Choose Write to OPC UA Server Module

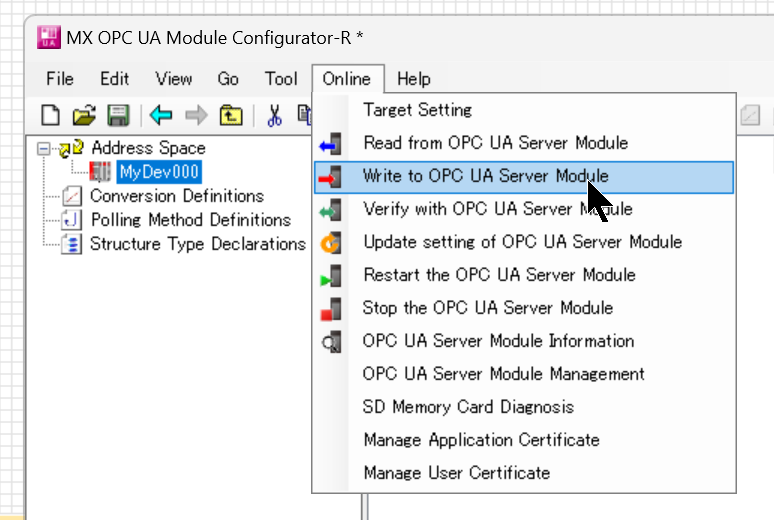[524, 177]
